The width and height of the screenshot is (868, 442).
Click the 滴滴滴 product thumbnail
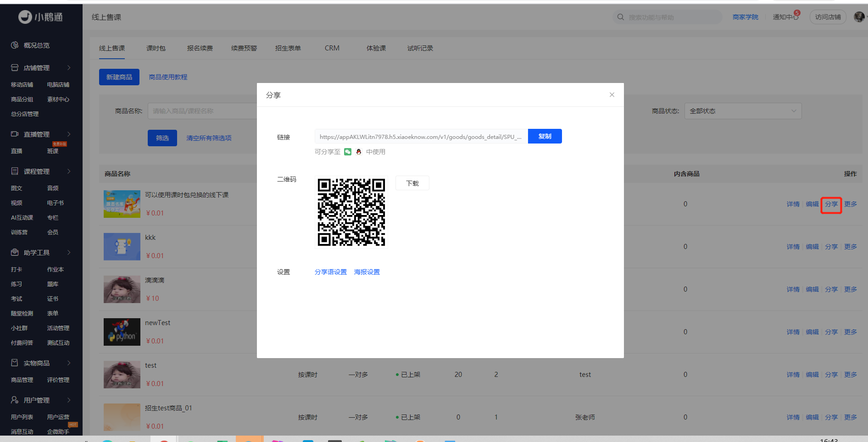coord(122,289)
